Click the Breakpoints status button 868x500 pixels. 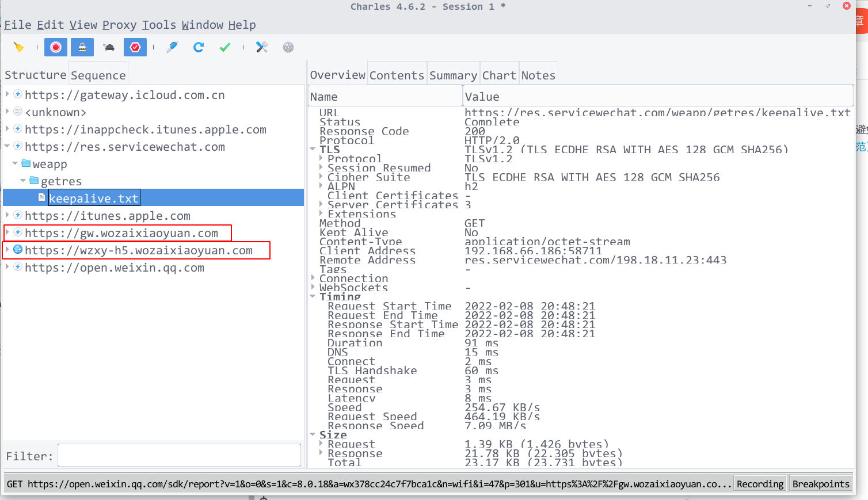[x=821, y=484]
